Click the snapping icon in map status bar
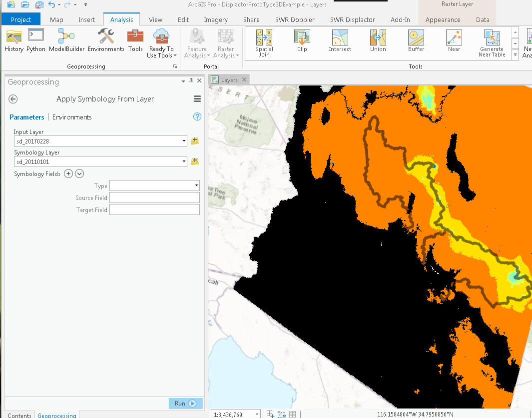 (x=282, y=414)
